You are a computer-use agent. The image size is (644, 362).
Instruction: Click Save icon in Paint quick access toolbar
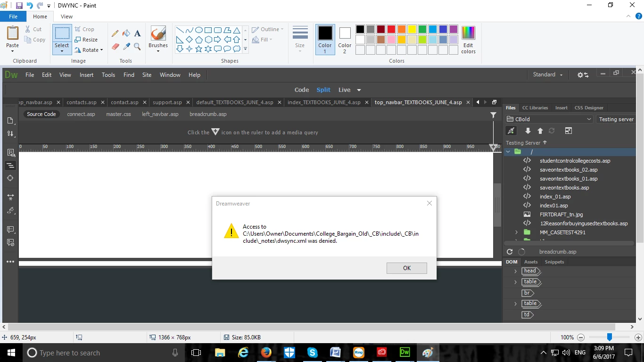(x=19, y=6)
